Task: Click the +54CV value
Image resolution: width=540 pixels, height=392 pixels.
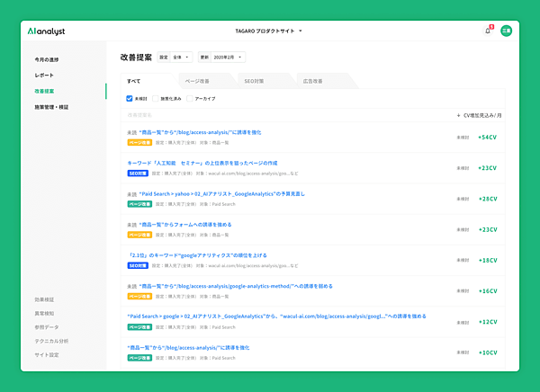Action: click(x=487, y=138)
